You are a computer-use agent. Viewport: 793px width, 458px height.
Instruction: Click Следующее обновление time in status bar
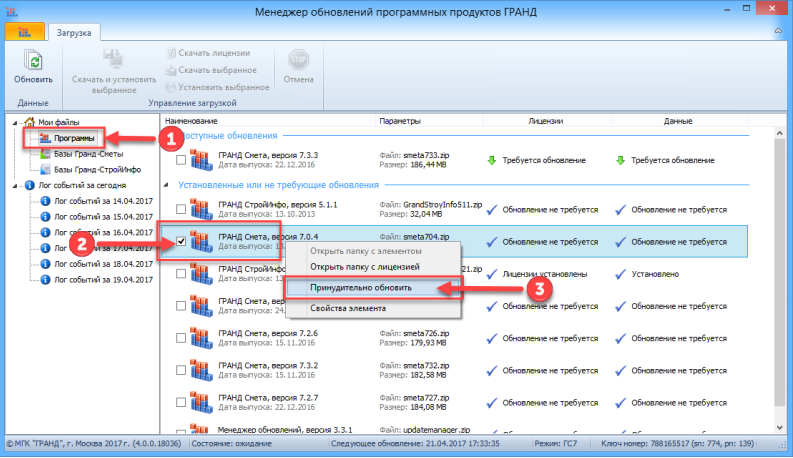pyautogui.click(x=415, y=443)
